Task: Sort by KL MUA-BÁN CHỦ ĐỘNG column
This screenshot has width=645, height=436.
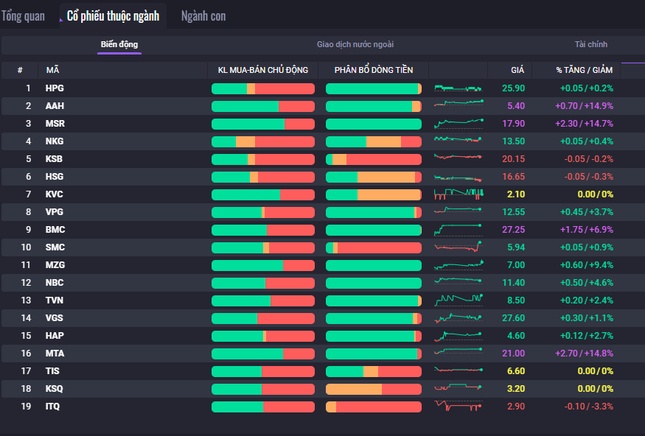Action: pos(263,70)
